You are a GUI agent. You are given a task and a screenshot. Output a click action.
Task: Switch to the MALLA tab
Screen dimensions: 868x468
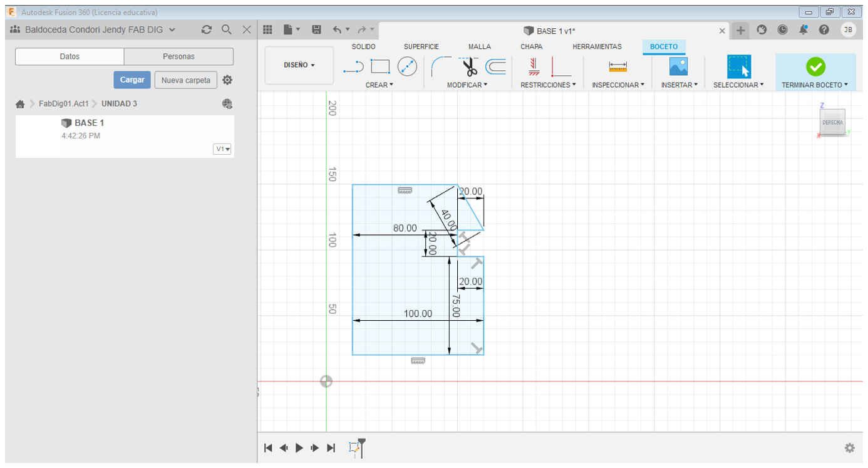pyautogui.click(x=480, y=47)
